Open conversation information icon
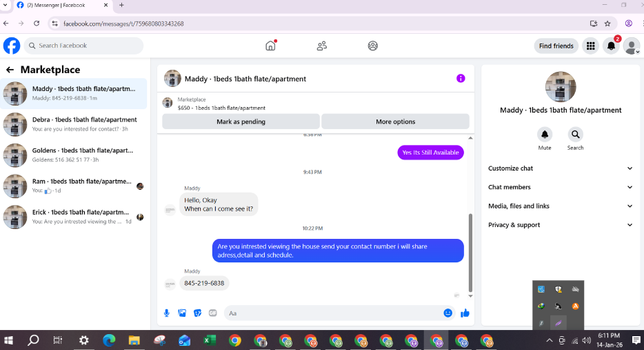This screenshot has height=350, width=644. [x=461, y=78]
